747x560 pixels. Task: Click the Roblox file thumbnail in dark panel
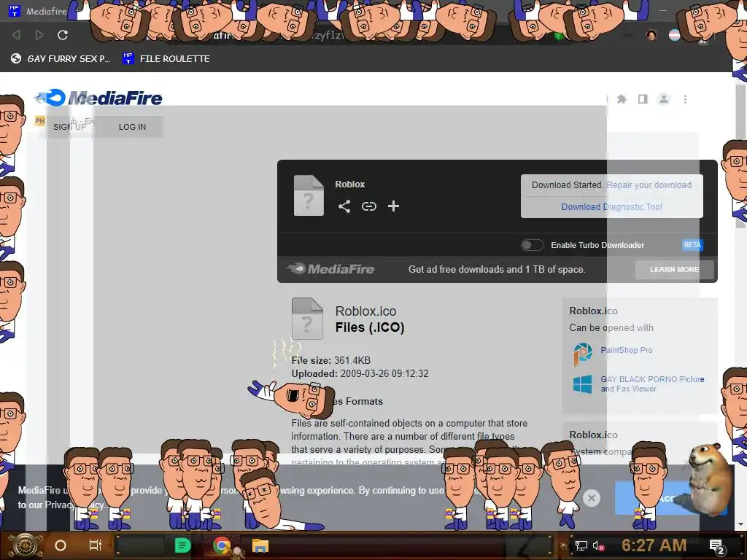[x=309, y=195]
